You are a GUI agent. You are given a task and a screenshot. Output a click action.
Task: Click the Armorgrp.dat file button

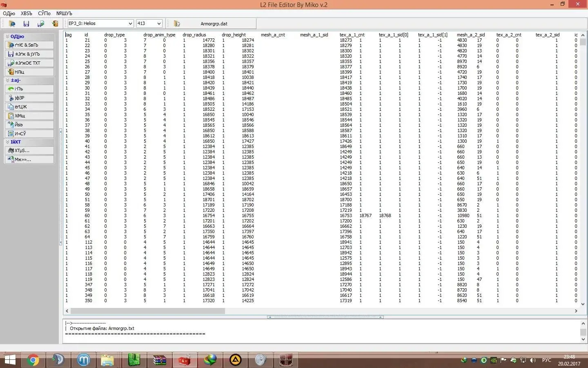[214, 24]
